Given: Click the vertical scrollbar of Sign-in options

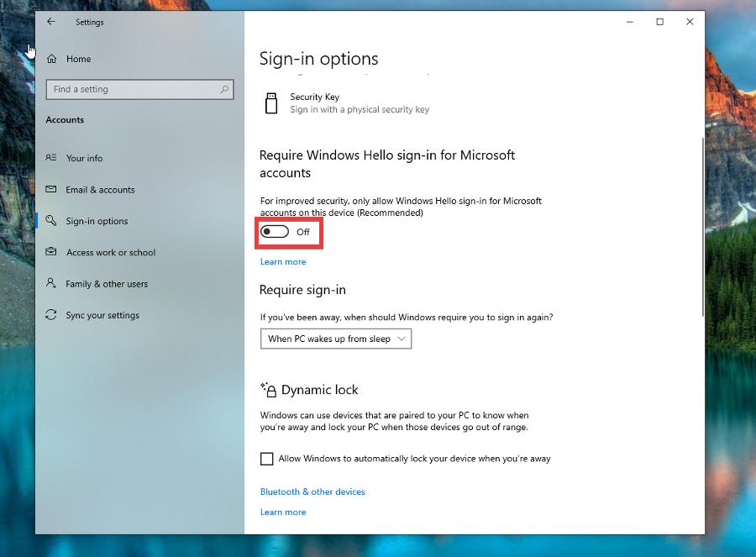Looking at the screenshot, I should pos(702,227).
